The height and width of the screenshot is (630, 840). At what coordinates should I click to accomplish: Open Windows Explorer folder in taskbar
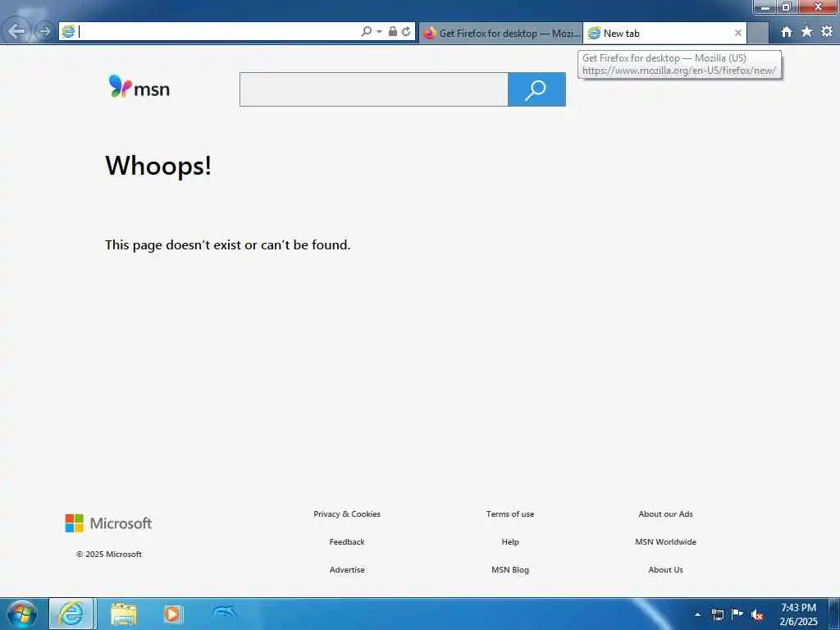coord(124,614)
